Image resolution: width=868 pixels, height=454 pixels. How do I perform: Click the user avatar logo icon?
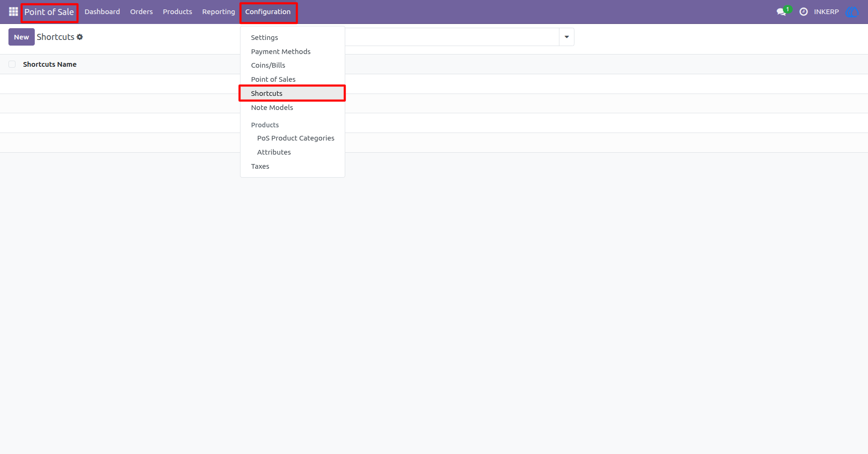(852, 12)
